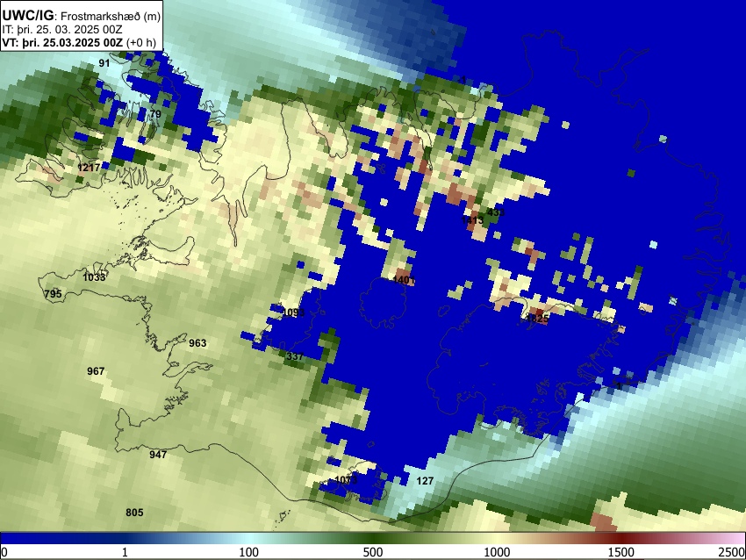746x560 pixels.
Task: Click the 100 tick label on the legend
Action: [249, 552]
